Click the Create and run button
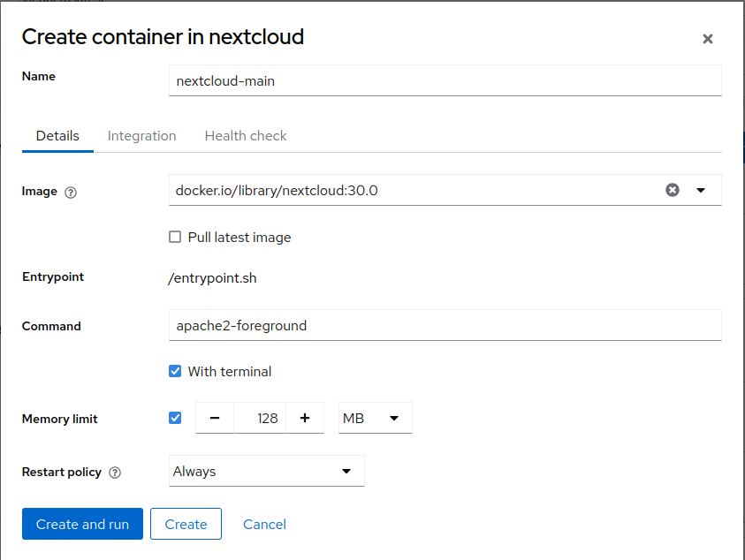The height and width of the screenshot is (560, 745). (82, 524)
